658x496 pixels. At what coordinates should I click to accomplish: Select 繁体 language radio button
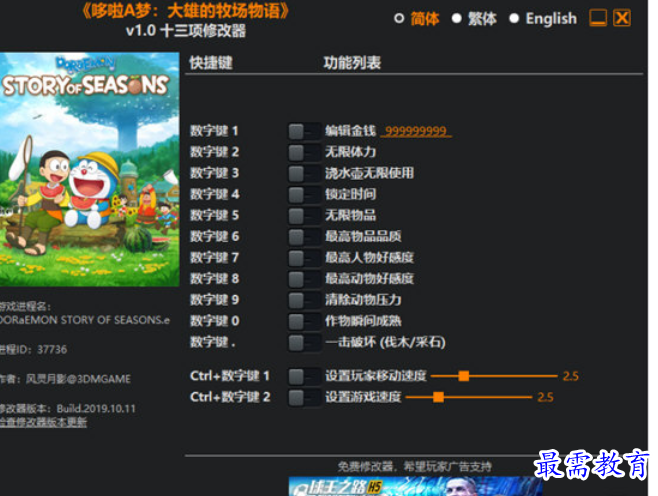457,18
